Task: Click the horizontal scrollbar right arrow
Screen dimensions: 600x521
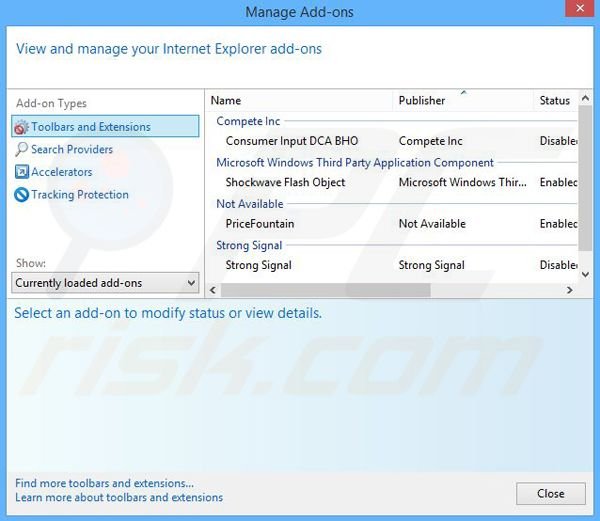Action: pyautogui.click(x=569, y=290)
